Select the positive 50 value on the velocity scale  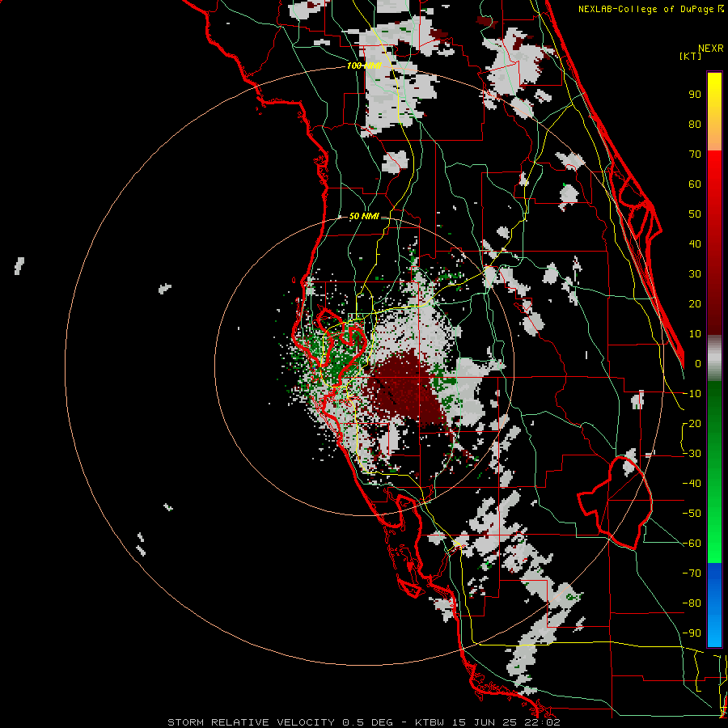[695, 214]
